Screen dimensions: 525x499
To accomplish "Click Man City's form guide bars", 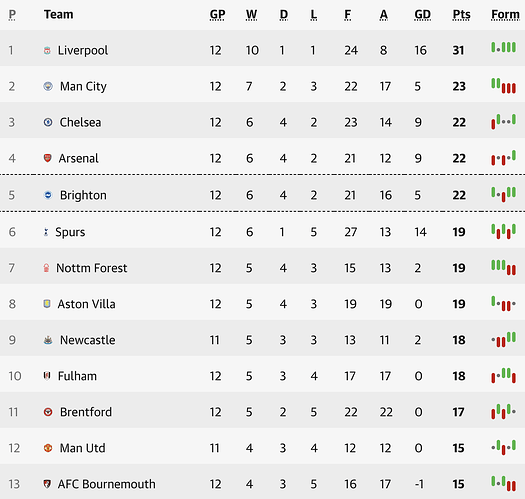I will pos(504,86).
